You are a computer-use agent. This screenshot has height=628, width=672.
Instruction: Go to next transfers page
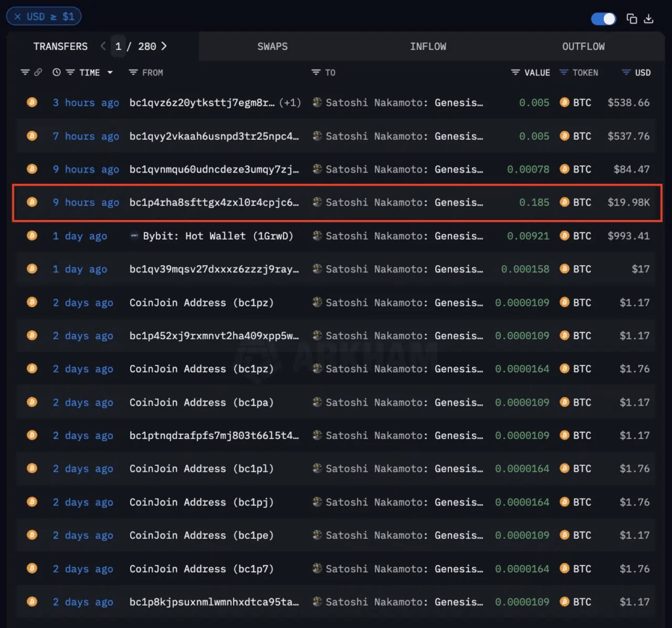tap(164, 46)
